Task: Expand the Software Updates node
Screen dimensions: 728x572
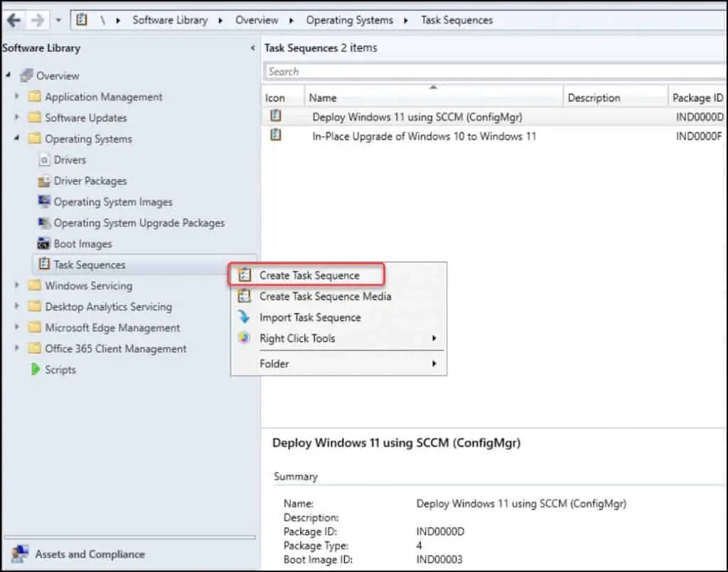Action: (x=17, y=117)
